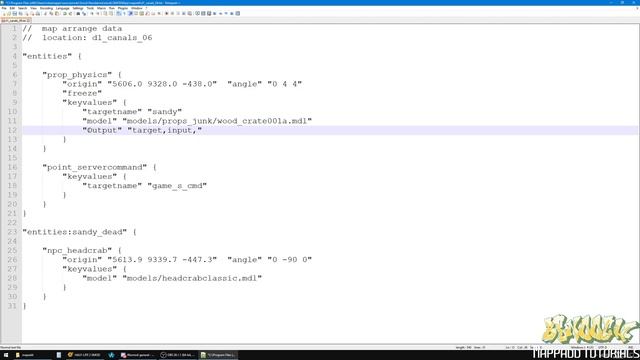The image size is (640, 360).
Task: Undo the last edit via toolbar
Action: (64, 13)
